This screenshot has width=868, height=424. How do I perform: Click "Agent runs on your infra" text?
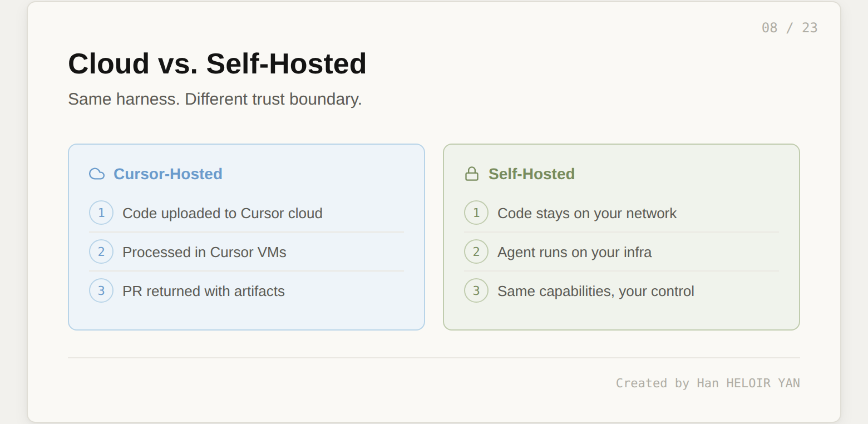point(574,252)
